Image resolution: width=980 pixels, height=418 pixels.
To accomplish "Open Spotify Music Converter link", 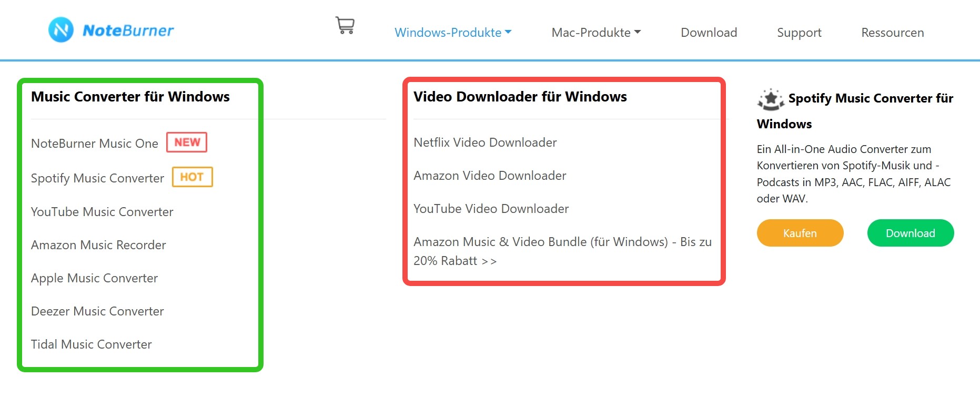I will [97, 178].
